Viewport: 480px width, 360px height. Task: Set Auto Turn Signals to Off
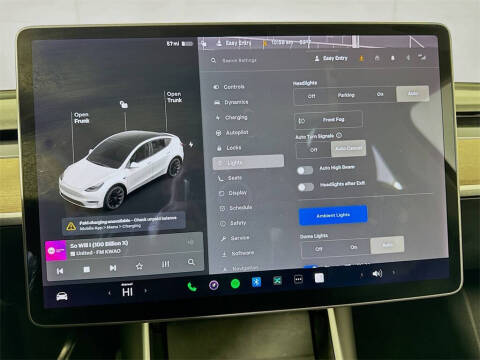coord(314,150)
